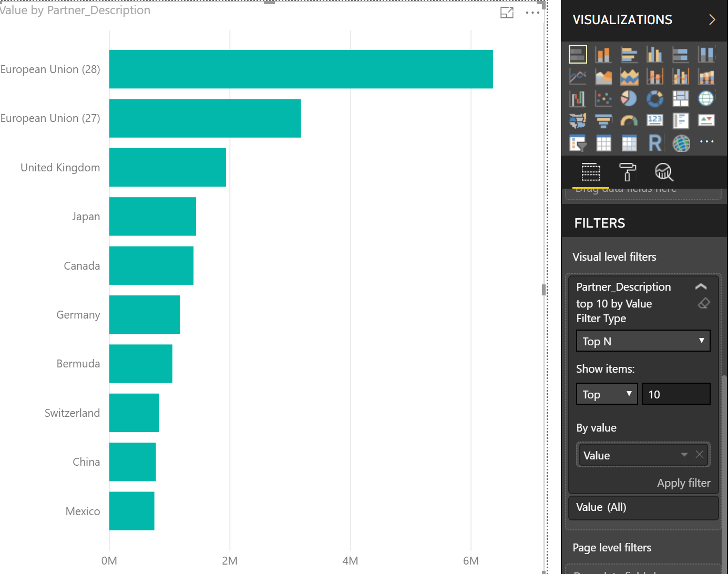Open the Format pane with the paint roller

click(628, 172)
